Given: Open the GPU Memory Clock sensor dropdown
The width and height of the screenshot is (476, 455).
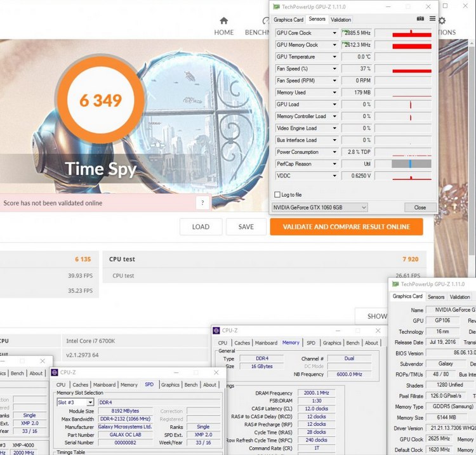Looking at the screenshot, I should (334, 45).
